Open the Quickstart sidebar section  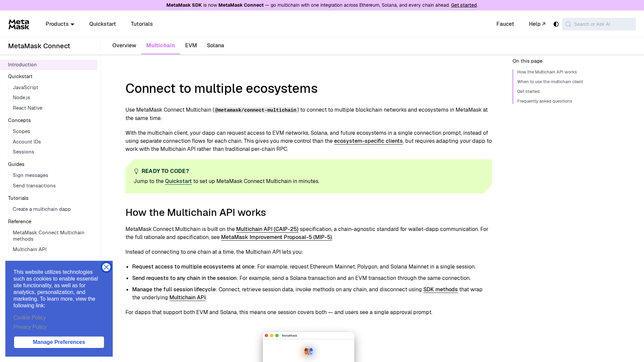[20, 76]
